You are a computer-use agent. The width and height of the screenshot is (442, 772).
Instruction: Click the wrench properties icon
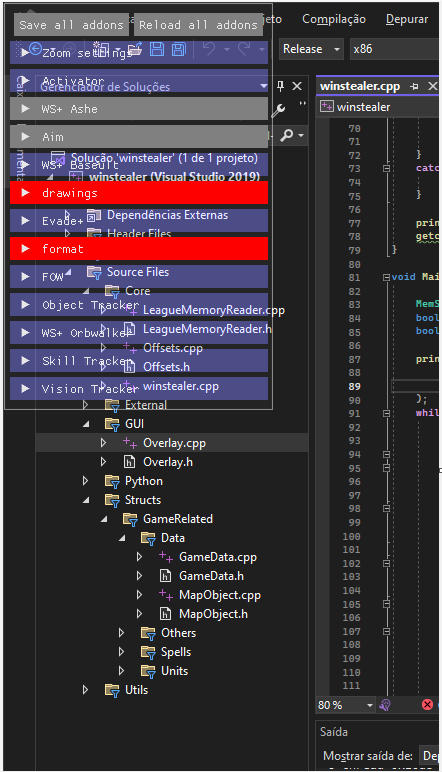pos(279,109)
